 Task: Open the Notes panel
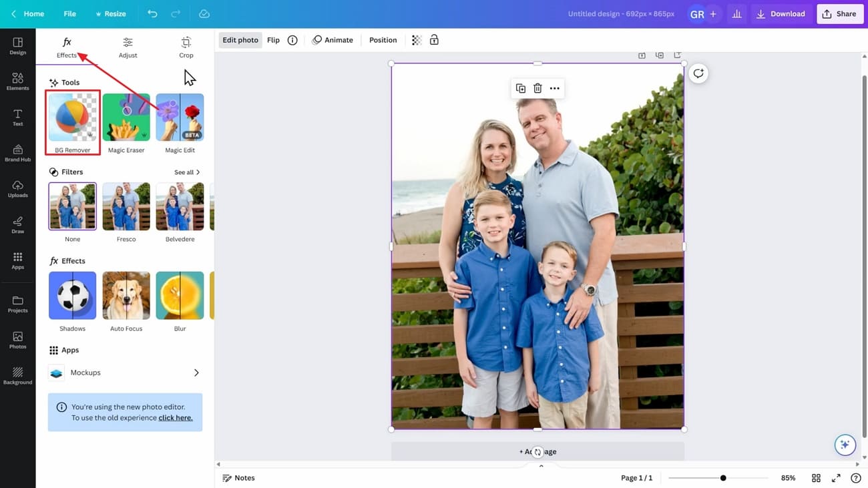click(x=238, y=478)
